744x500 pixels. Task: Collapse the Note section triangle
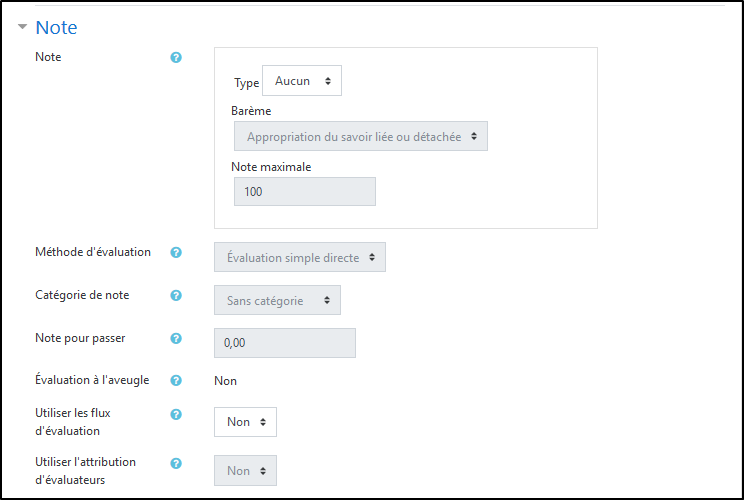coord(22,28)
